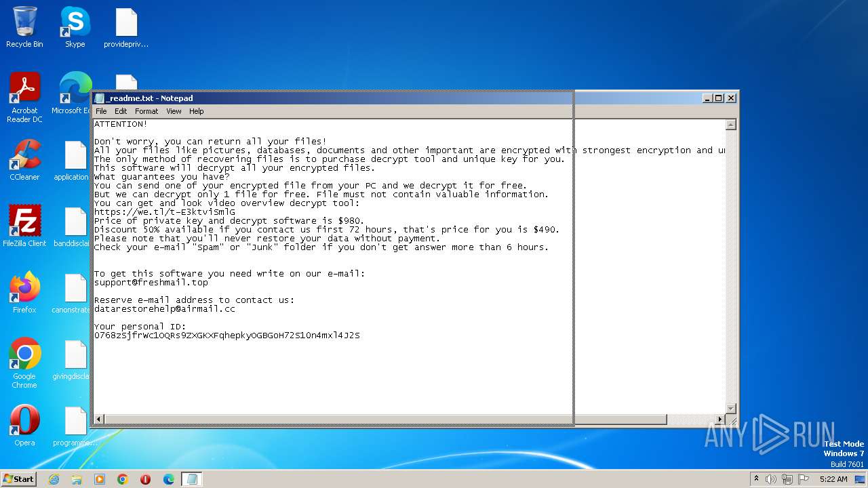Open media player taskbar icon

[100, 479]
